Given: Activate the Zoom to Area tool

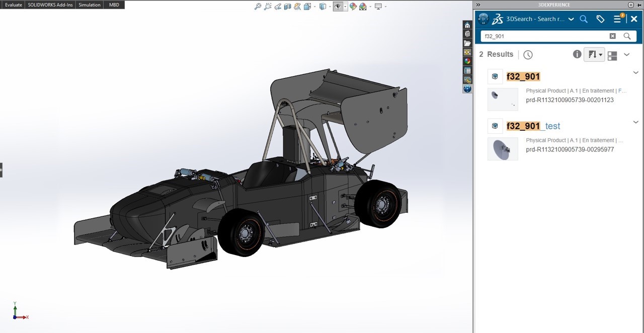Looking at the screenshot, I should (x=267, y=5).
